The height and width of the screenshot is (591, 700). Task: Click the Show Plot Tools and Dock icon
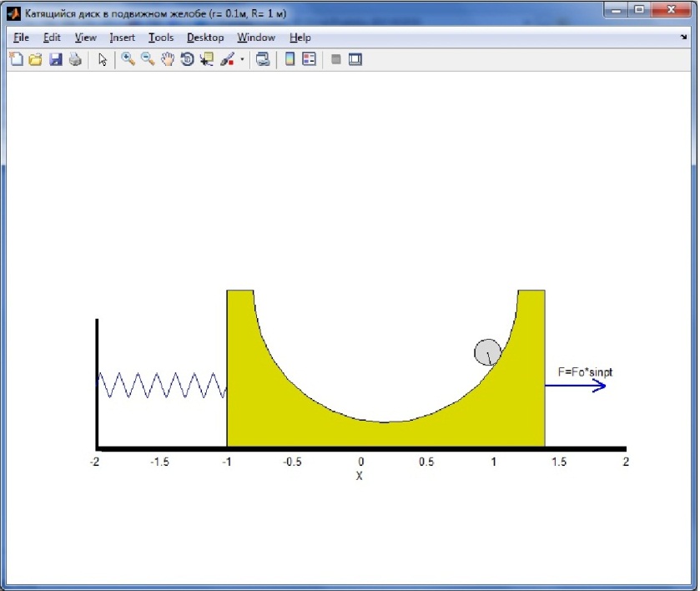355,59
